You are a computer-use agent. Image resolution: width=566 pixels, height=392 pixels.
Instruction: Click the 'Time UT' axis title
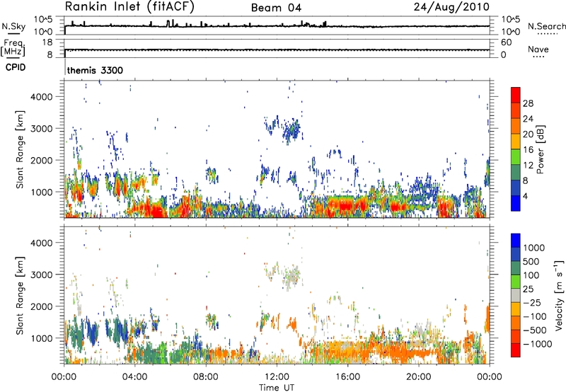click(x=277, y=387)
